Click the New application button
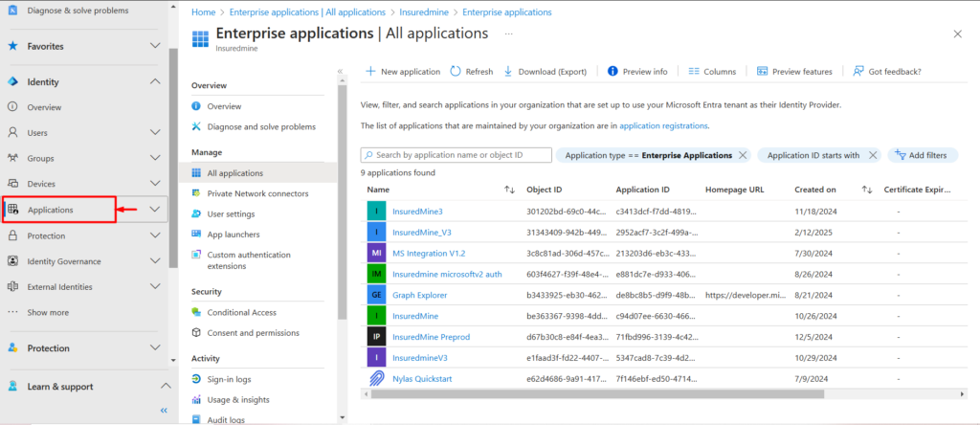The width and height of the screenshot is (980, 425). tap(403, 72)
